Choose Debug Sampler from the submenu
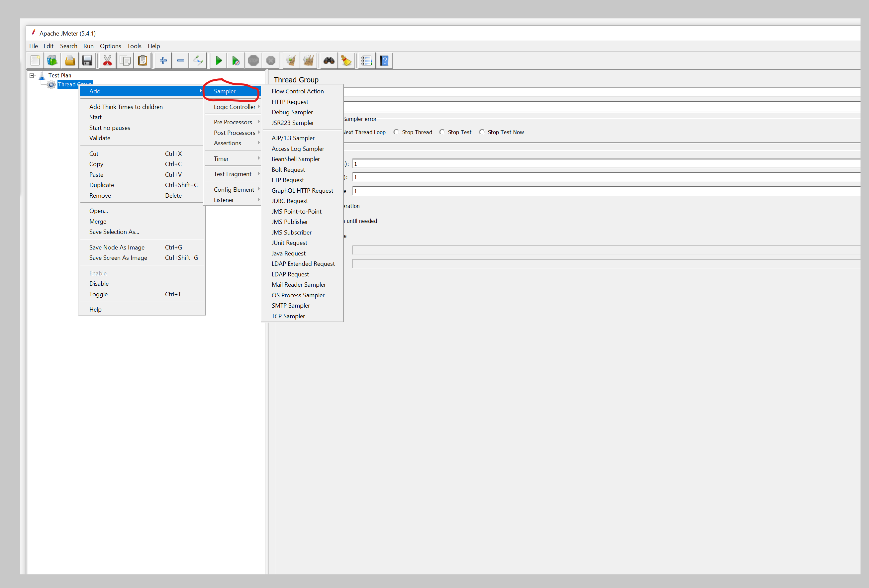Image resolution: width=869 pixels, height=588 pixels. (302, 112)
